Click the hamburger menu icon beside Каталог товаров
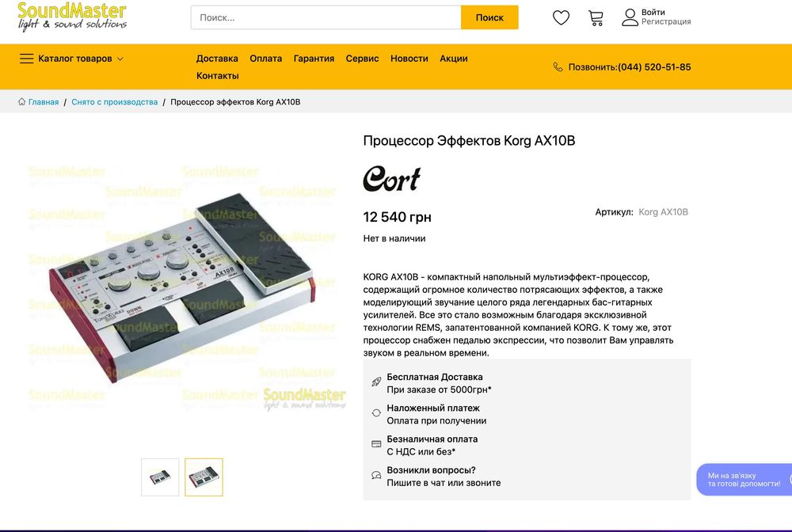The height and width of the screenshot is (532, 792). 26,59
